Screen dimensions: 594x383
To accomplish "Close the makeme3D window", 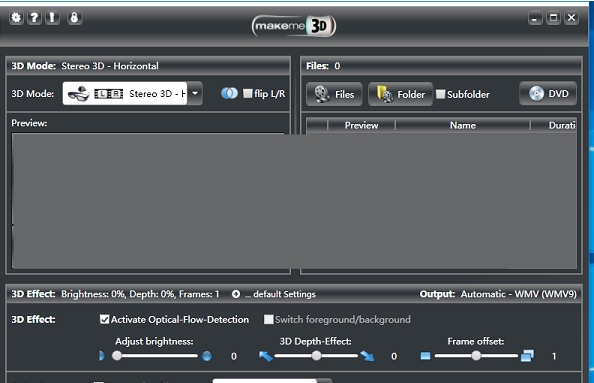I will (571, 18).
